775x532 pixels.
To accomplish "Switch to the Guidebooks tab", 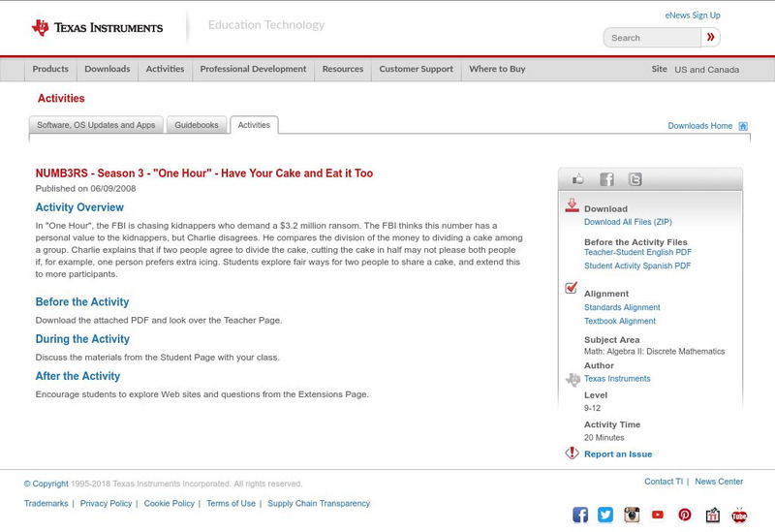I will click(x=197, y=125).
